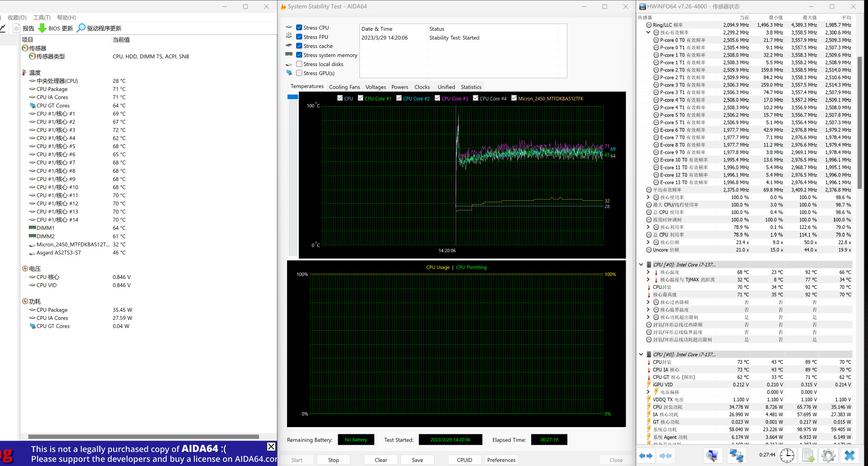Expand the core usage row in HWiNFO
Image resolution: width=868 pixels, height=466 pixels.
pos(648,197)
